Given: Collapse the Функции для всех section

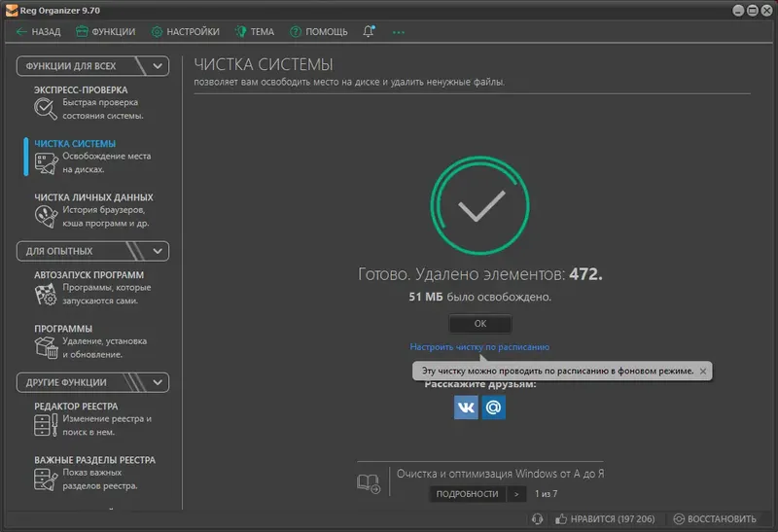Looking at the screenshot, I should click(158, 66).
